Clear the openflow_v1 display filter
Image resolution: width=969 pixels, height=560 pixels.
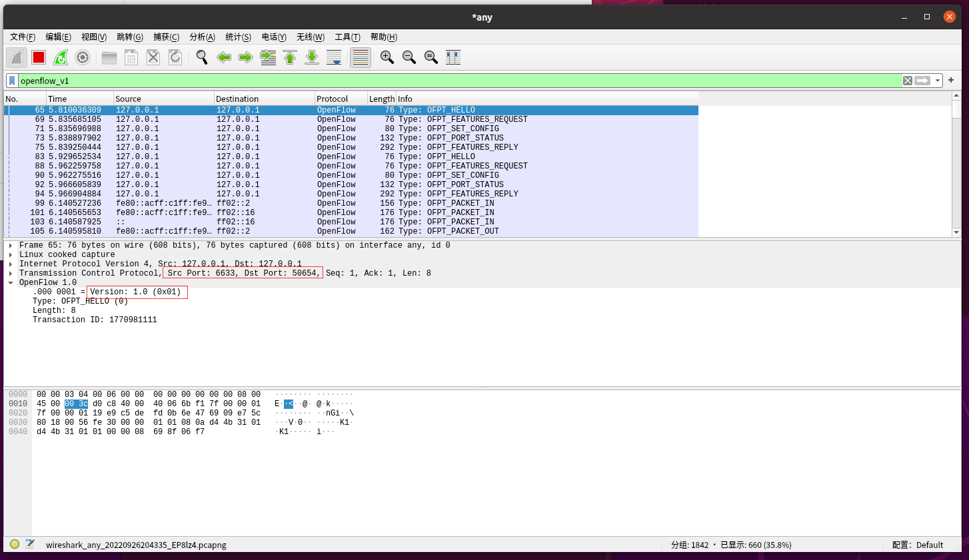[x=908, y=81]
